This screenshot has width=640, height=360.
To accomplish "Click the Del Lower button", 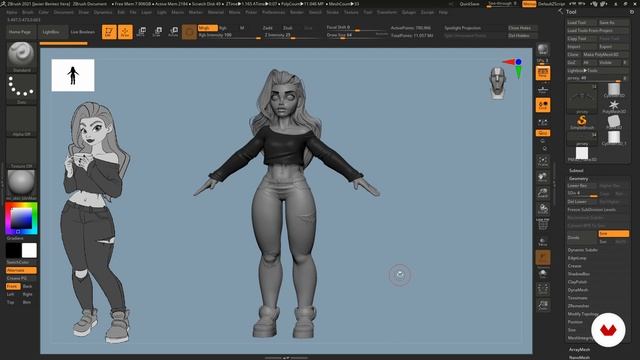I will coord(582,202).
